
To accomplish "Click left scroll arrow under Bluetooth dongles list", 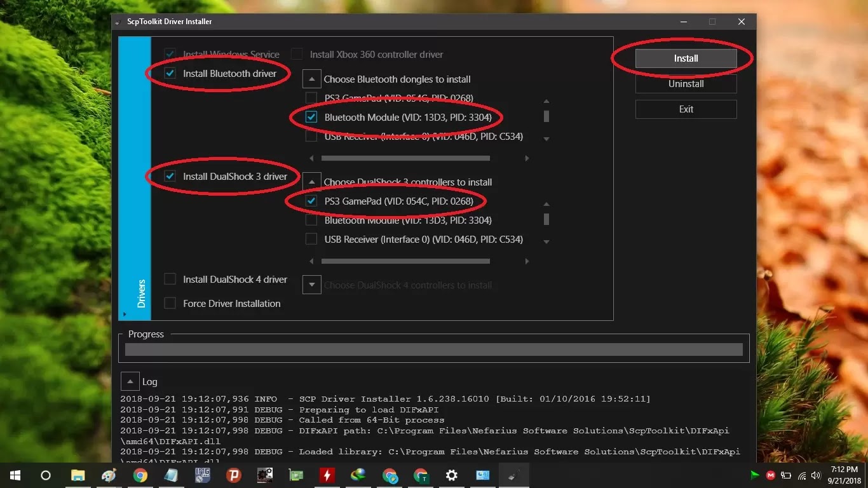I will pos(311,158).
